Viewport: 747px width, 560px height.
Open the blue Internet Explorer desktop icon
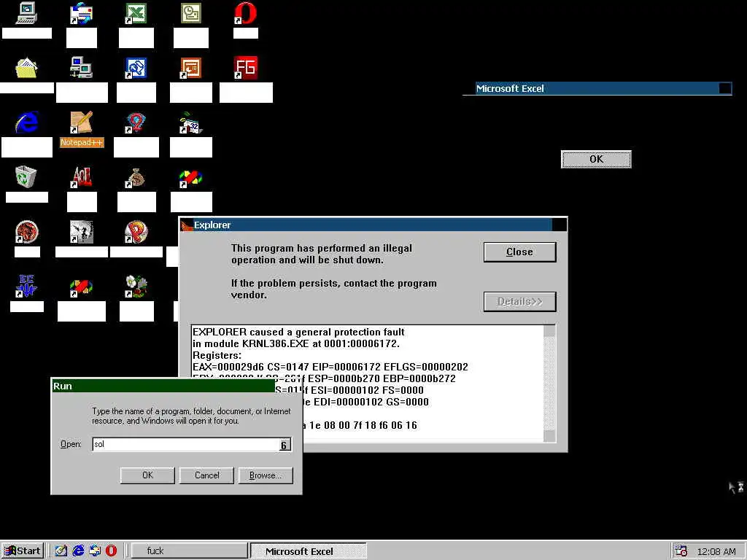click(26, 122)
